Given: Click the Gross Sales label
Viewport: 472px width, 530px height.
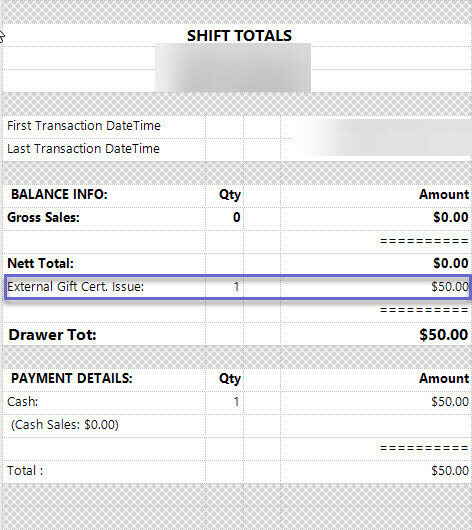Looking at the screenshot, I should (43, 217).
